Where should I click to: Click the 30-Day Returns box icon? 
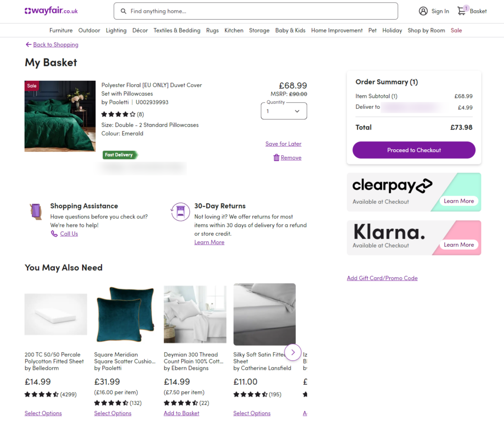[x=180, y=210]
